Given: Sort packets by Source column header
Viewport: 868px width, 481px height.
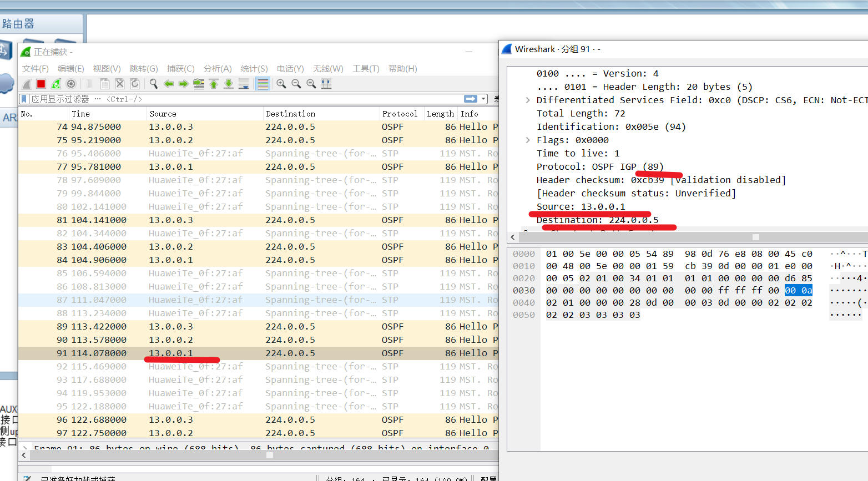Looking at the screenshot, I should click(205, 114).
